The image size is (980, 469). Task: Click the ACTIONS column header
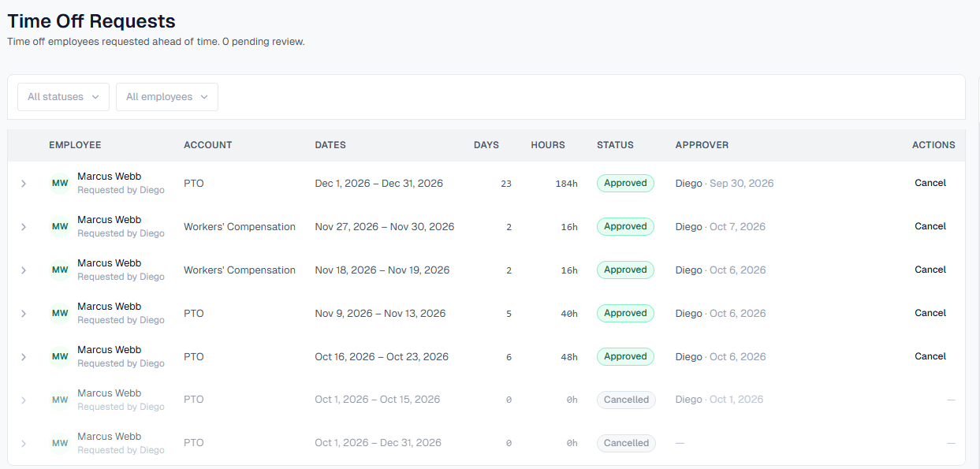pyautogui.click(x=933, y=145)
